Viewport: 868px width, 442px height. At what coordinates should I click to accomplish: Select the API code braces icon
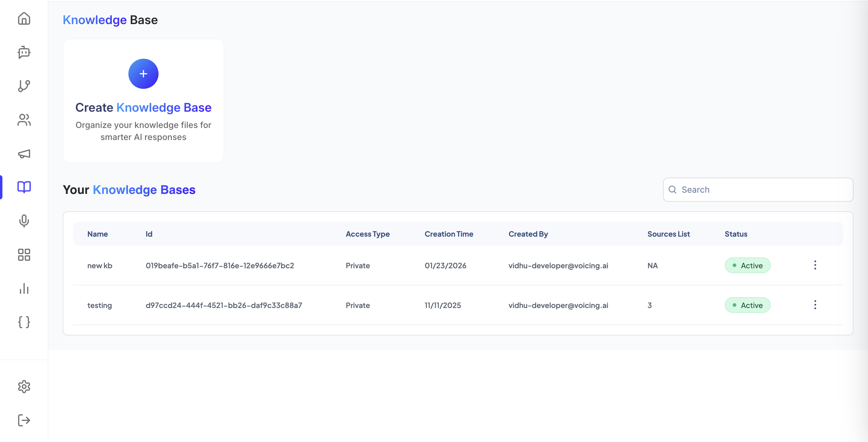[24, 322]
